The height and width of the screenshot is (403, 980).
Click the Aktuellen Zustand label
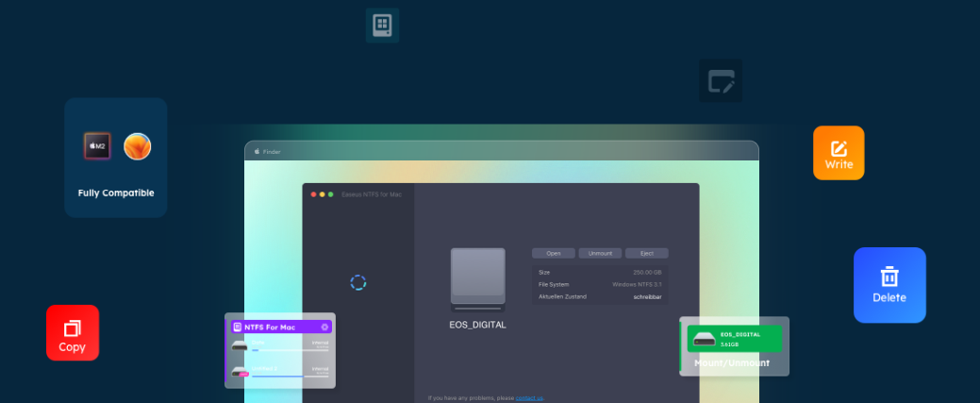coord(562,296)
